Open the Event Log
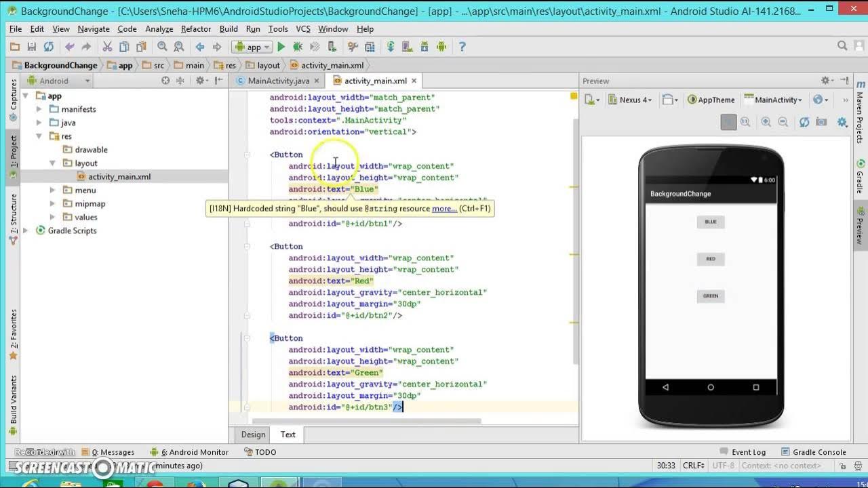868x488 pixels. coord(743,452)
